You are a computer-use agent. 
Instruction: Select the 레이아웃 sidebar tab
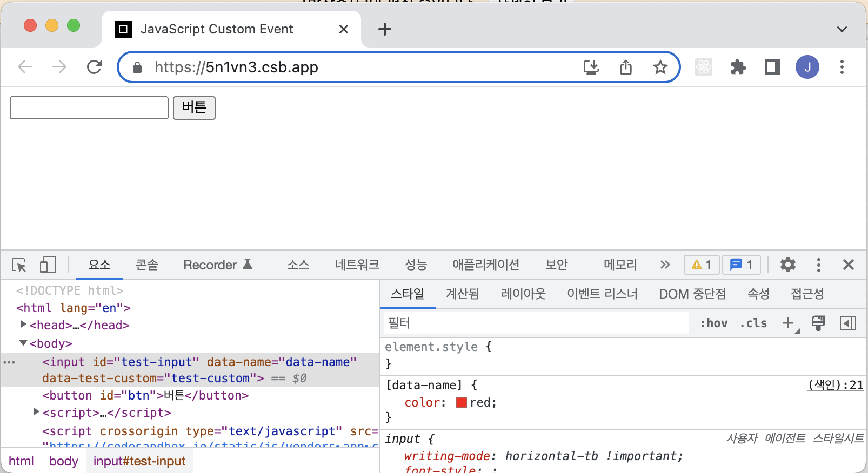pyautogui.click(x=523, y=294)
